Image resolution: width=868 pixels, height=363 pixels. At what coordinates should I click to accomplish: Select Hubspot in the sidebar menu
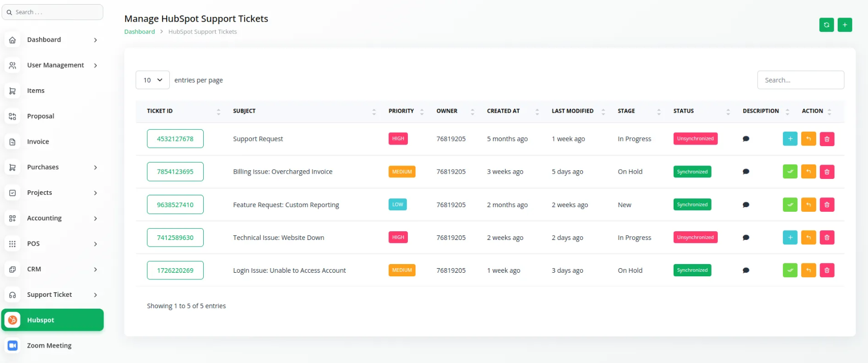[x=52, y=320]
